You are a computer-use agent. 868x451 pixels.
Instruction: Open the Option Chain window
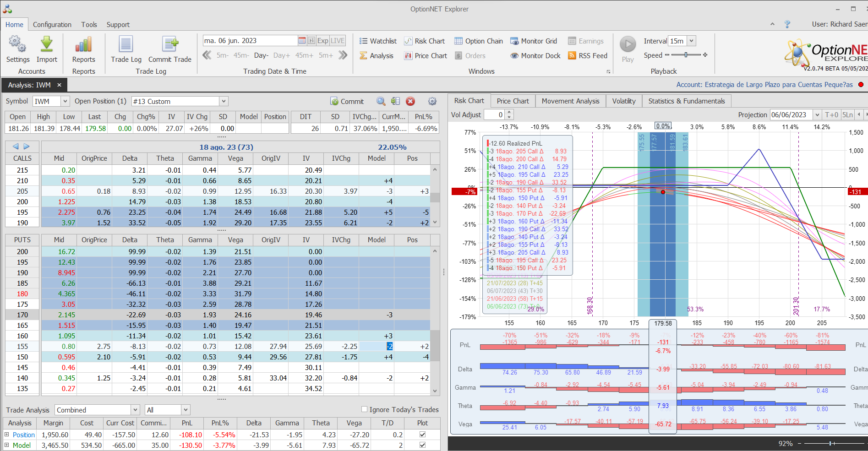click(x=479, y=41)
